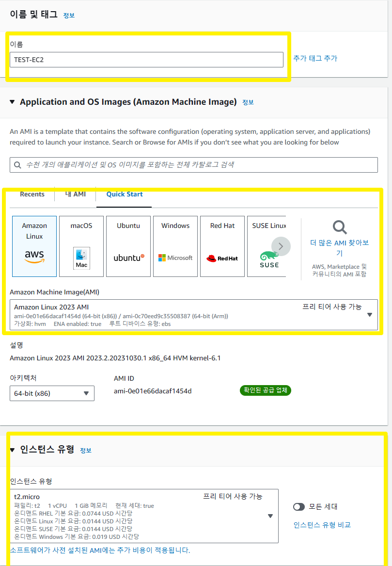Select the Windows Microsoft AMI tile
This screenshot has height=566, width=392.
point(175,246)
